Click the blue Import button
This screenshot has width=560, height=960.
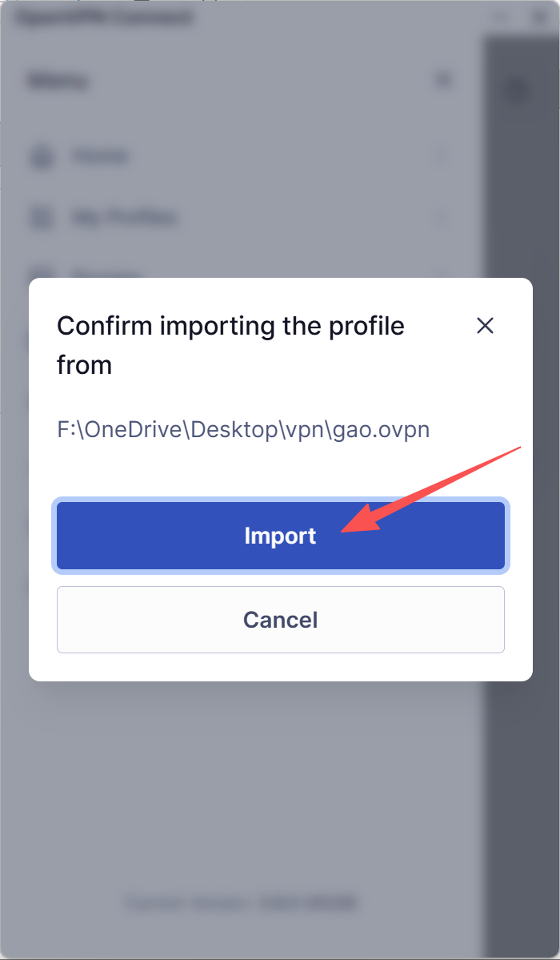[x=280, y=536]
